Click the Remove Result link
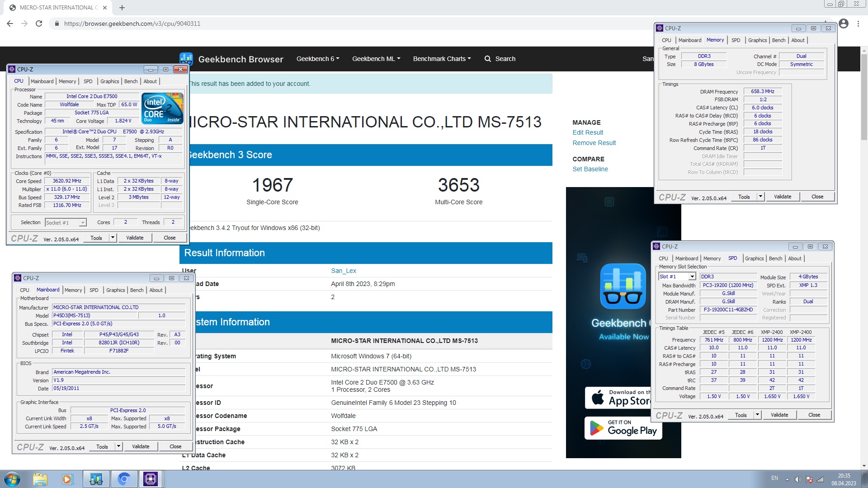This screenshot has width=868, height=488. click(x=594, y=143)
